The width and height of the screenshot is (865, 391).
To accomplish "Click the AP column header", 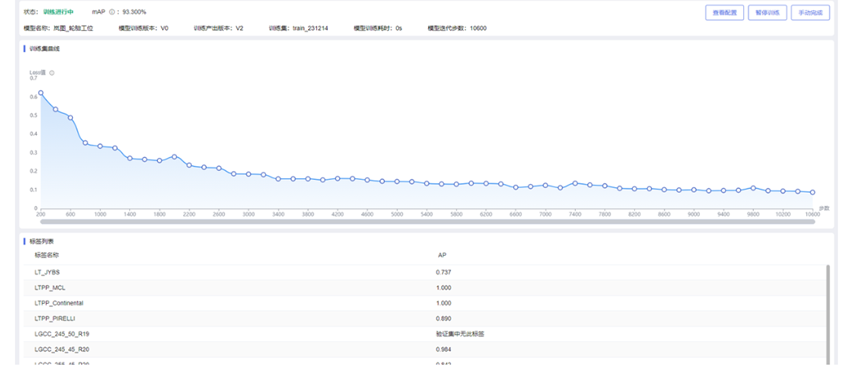I will point(442,255).
